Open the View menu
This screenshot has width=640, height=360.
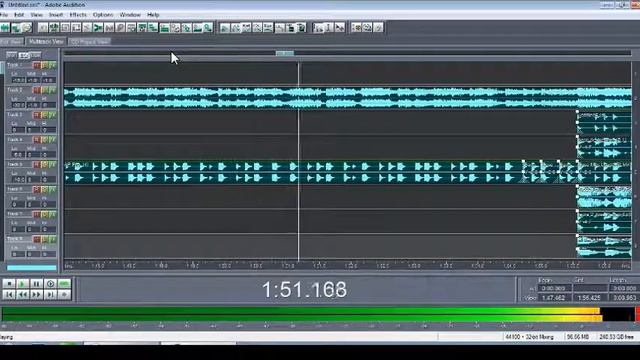pyautogui.click(x=36, y=15)
